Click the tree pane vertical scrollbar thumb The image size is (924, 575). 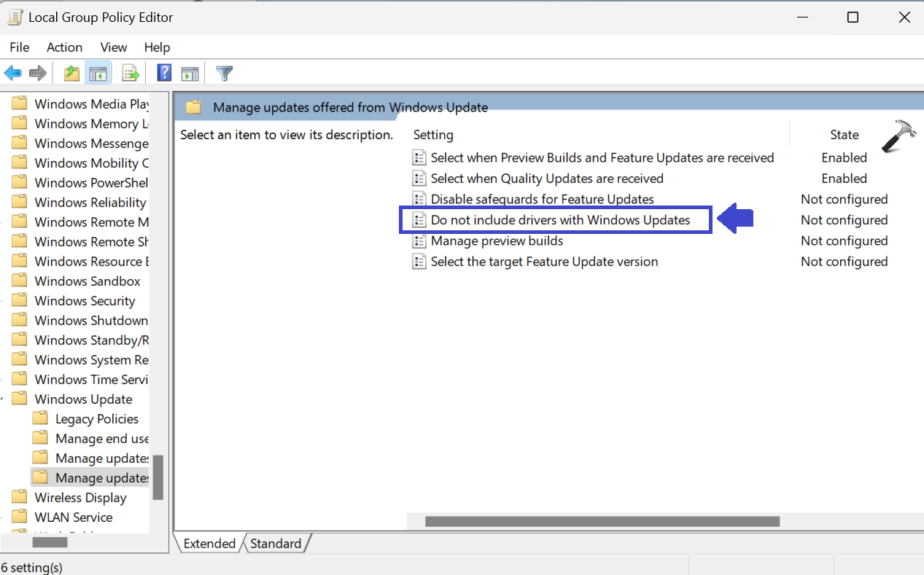(x=158, y=477)
